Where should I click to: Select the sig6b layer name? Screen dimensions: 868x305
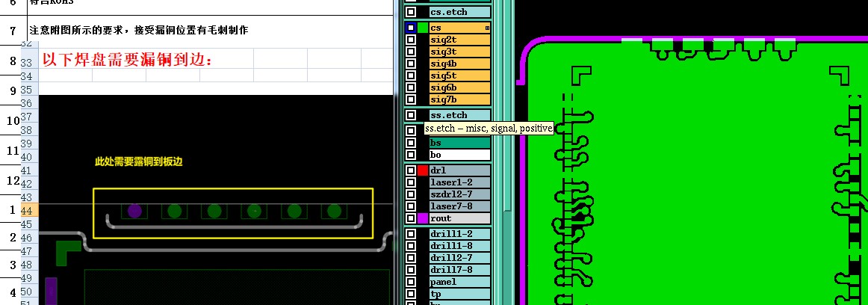pyautogui.click(x=460, y=87)
